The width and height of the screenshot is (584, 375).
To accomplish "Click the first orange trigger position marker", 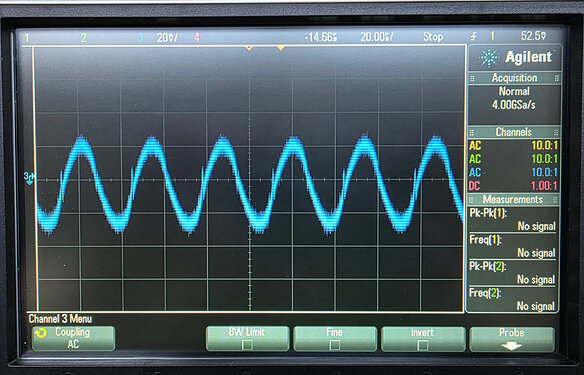I will (249, 48).
